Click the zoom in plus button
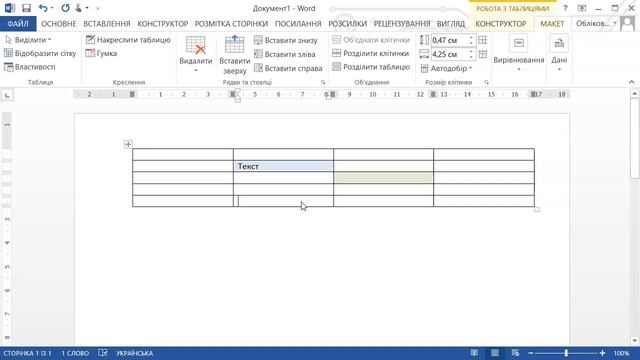The height and width of the screenshot is (360, 640). [x=602, y=353]
